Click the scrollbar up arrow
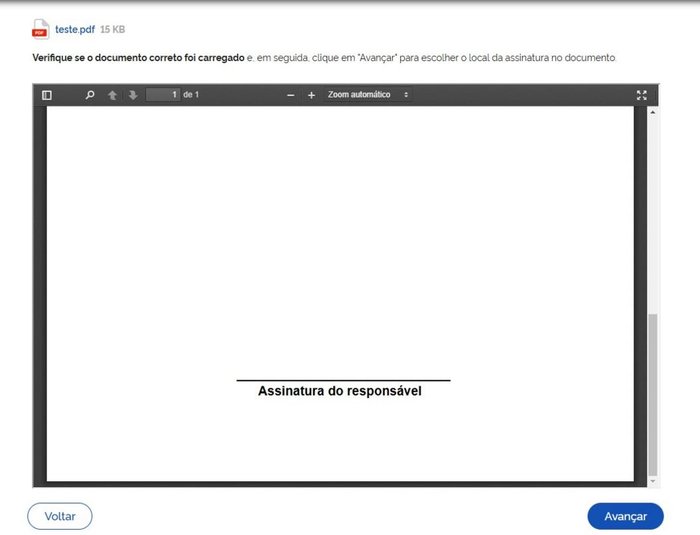The width and height of the screenshot is (700, 535). pyautogui.click(x=653, y=113)
